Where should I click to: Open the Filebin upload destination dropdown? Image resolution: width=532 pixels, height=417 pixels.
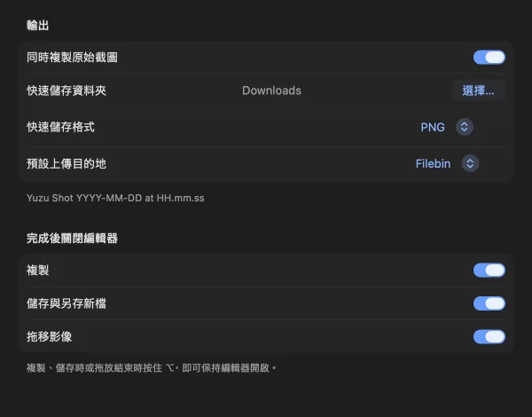pyautogui.click(x=470, y=163)
